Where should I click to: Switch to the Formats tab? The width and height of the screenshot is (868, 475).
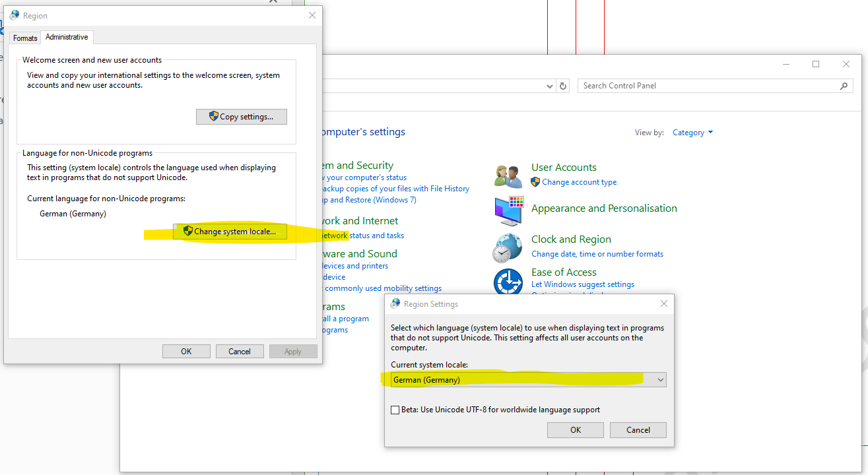tap(25, 38)
